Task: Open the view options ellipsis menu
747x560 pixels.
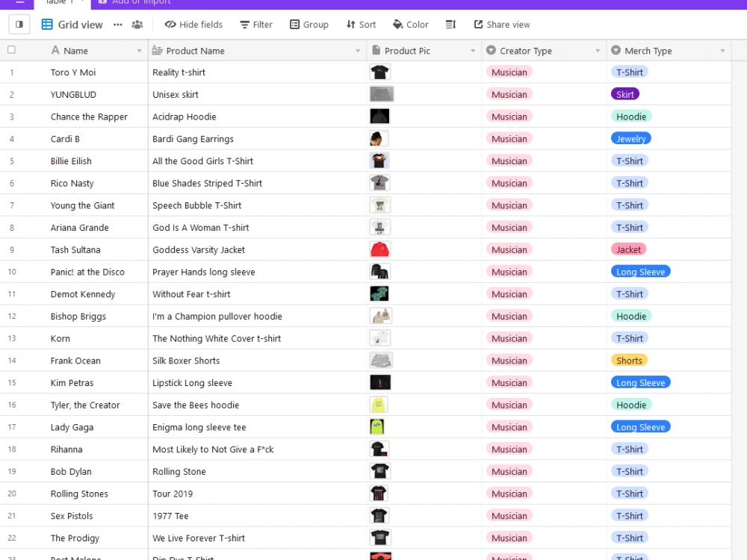Action: 118,25
